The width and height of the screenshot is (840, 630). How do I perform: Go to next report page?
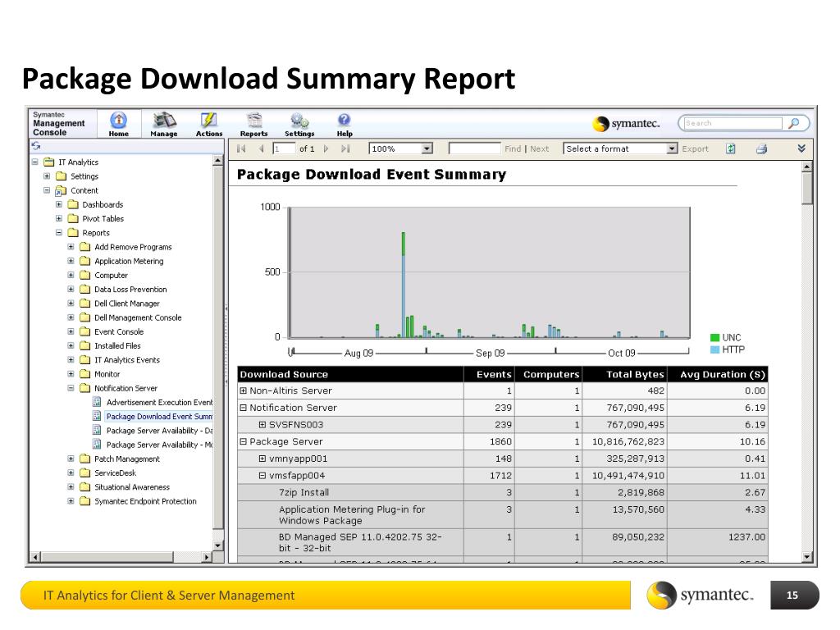pos(326,149)
